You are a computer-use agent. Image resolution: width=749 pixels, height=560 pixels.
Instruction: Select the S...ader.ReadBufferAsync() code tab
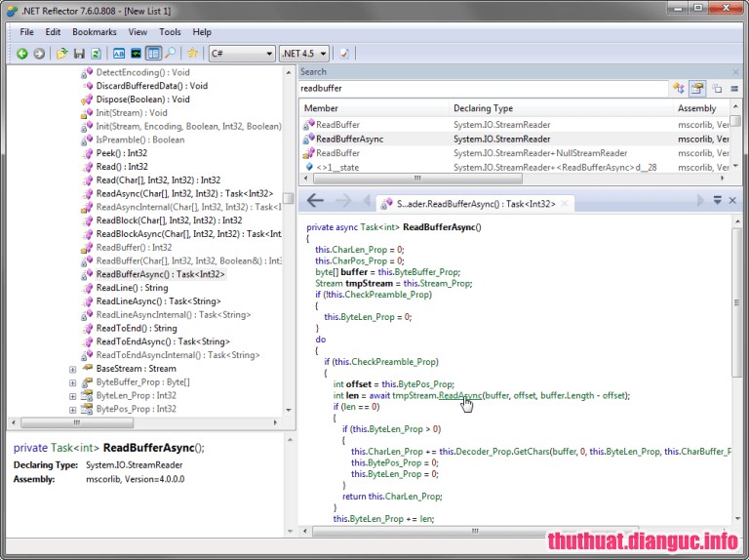coord(476,204)
